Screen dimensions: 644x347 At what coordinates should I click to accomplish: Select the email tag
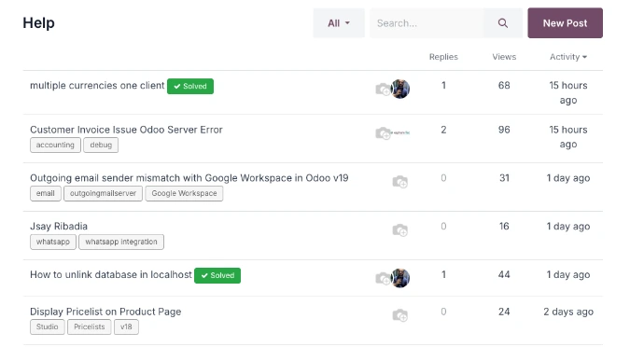click(x=45, y=193)
